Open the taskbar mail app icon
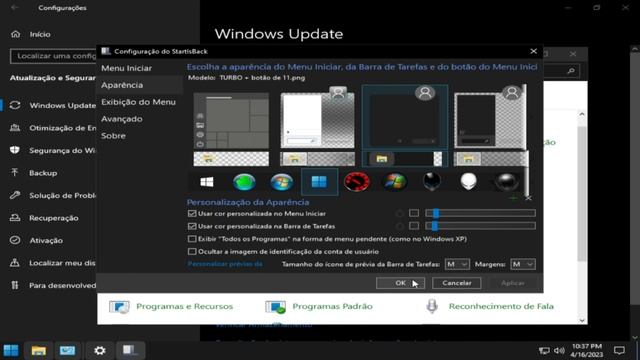This screenshot has height=360, width=640. [67, 350]
